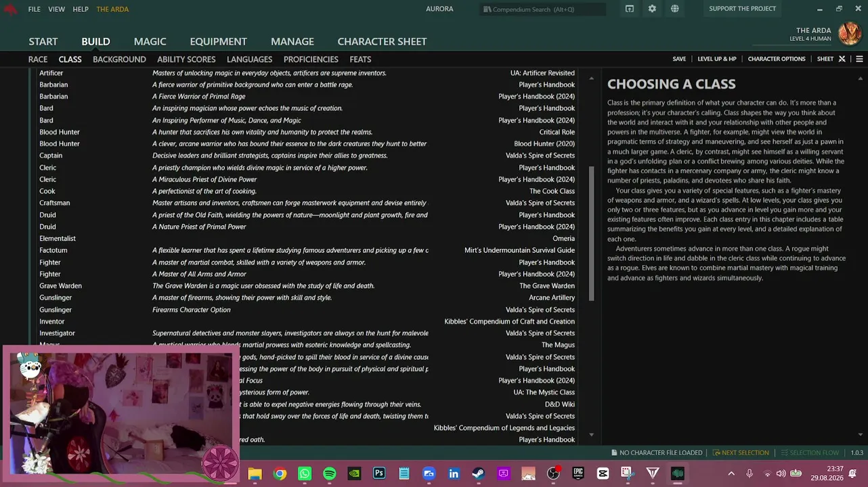The height and width of the screenshot is (487, 868).
Task: Click SUPPORT THE PROJECT
Action: (743, 9)
